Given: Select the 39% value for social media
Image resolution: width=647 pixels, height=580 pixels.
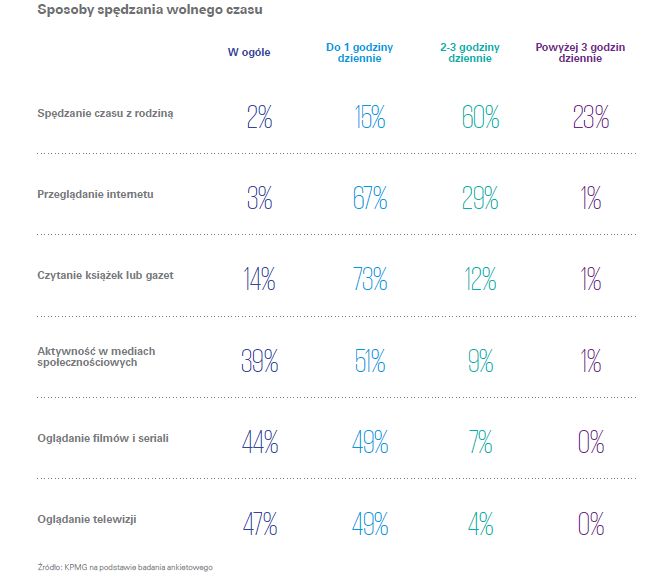Looking at the screenshot, I should [x=259, y=362].
